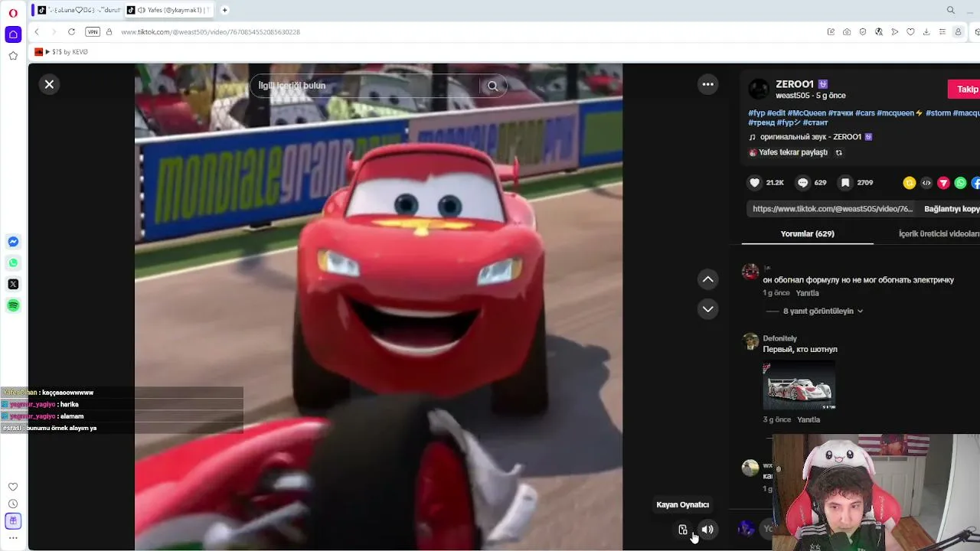Share the video to WhatsApp from share row
Image resolution: width=980 pixels, height=551 pixels.
click(960, 183)
